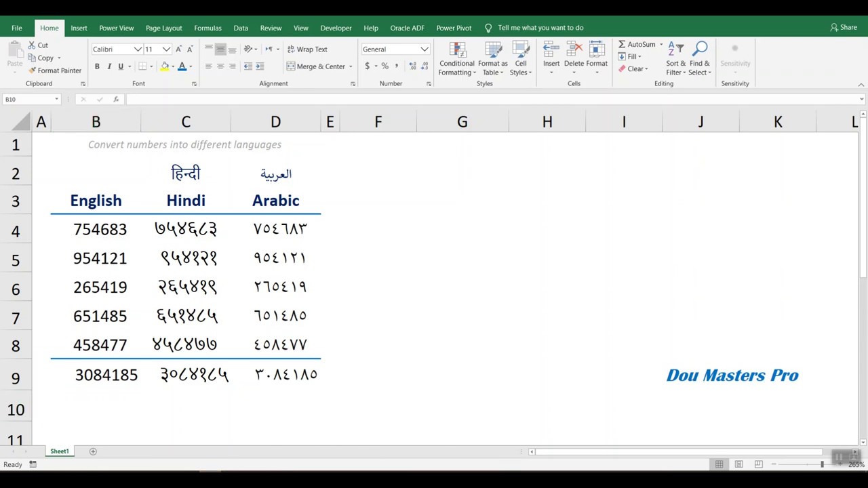
Task: Open Sort & Filter options
Action: click(676, 59)
